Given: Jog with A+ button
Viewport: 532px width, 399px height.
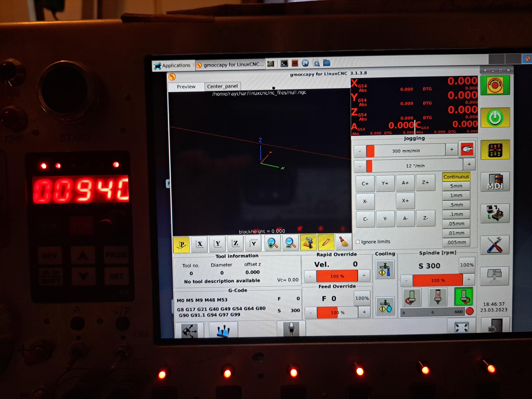Looking at the screenshot, I should point(405,183).
